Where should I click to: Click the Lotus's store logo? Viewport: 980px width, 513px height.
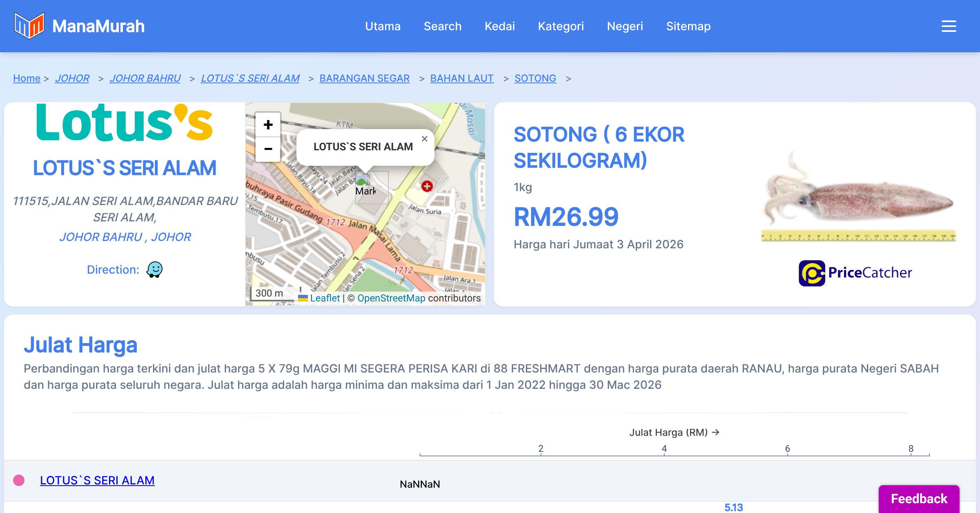tap(125, 123)
